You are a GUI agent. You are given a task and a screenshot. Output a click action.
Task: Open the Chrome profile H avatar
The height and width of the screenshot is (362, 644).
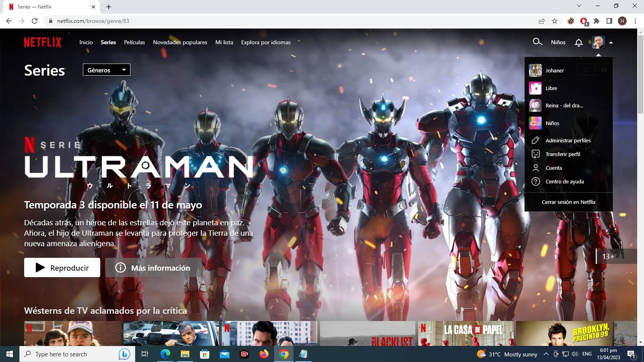(622, 21)
